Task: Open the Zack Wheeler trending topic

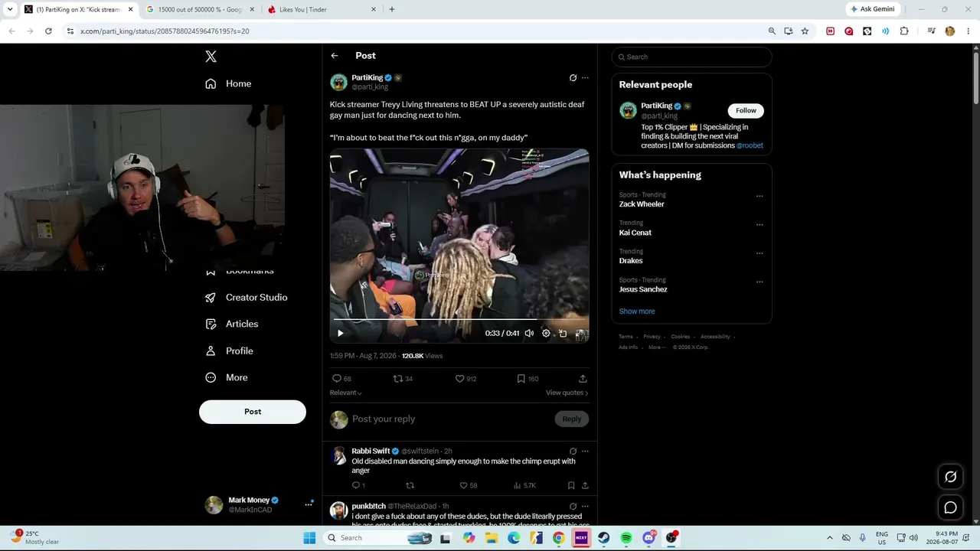Action: pyautogui.click(x=642, y=204)
